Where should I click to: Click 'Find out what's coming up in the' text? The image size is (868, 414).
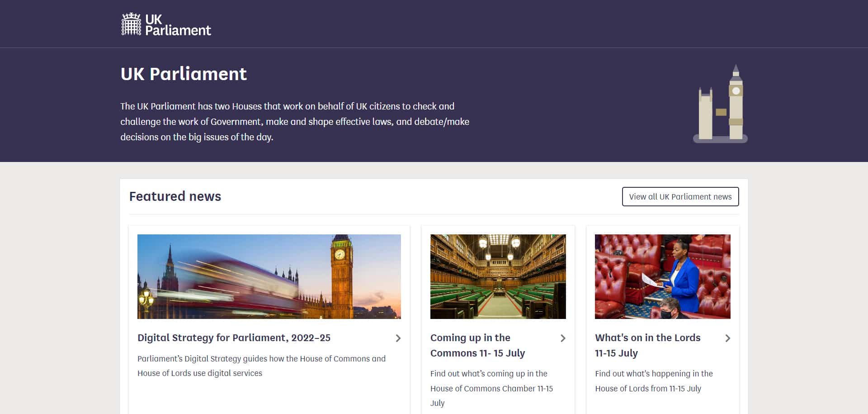[x=489, y=373]
